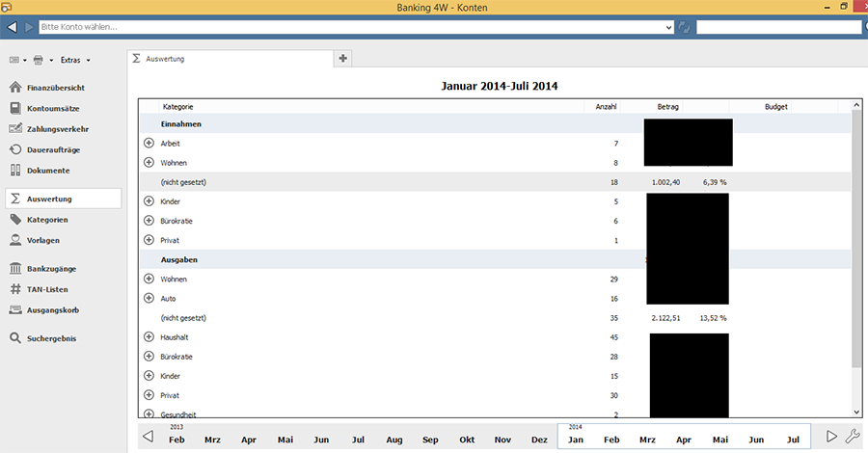Viewport: 868px width, 453px height.
Task: Click the 6,39 % value
Action: [x=715, y=182]
